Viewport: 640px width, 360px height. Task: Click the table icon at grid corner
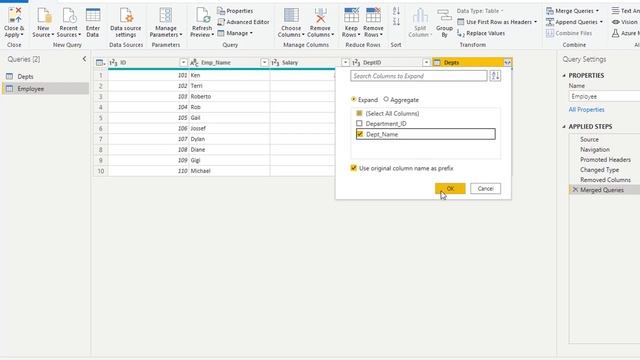100,62
